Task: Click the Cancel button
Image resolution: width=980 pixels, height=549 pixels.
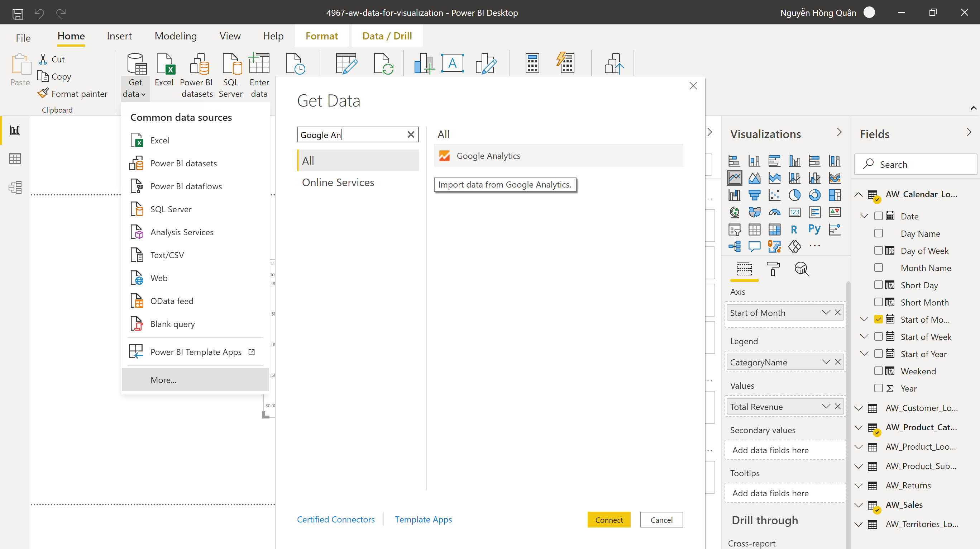Action: [661, 520]
